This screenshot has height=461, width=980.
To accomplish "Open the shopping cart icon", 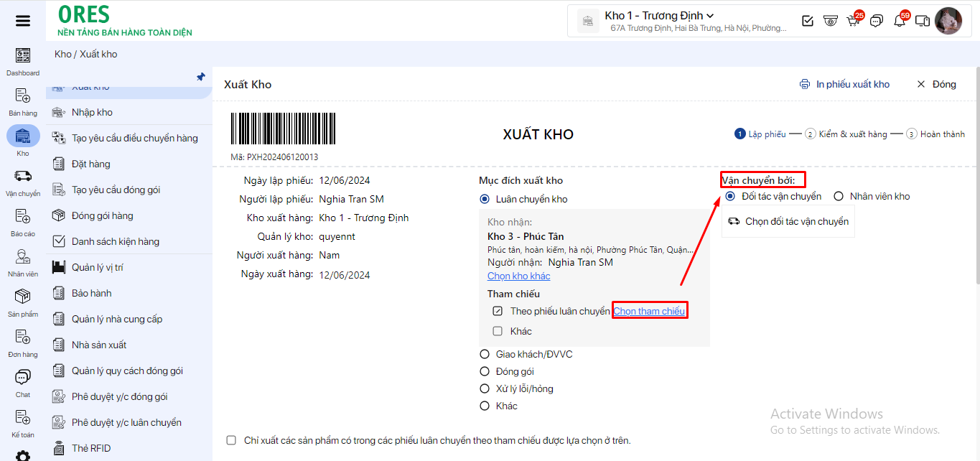I will point(853,22).
